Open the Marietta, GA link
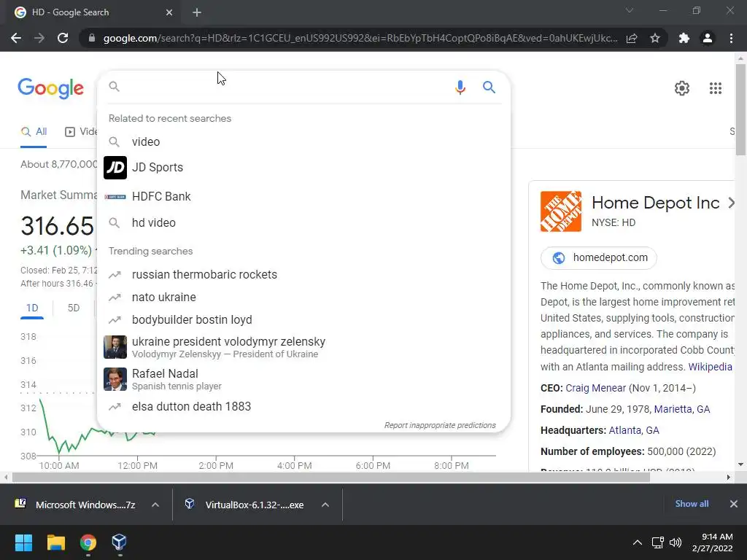The width and height of the screenshot is (747, 560). 682,409
